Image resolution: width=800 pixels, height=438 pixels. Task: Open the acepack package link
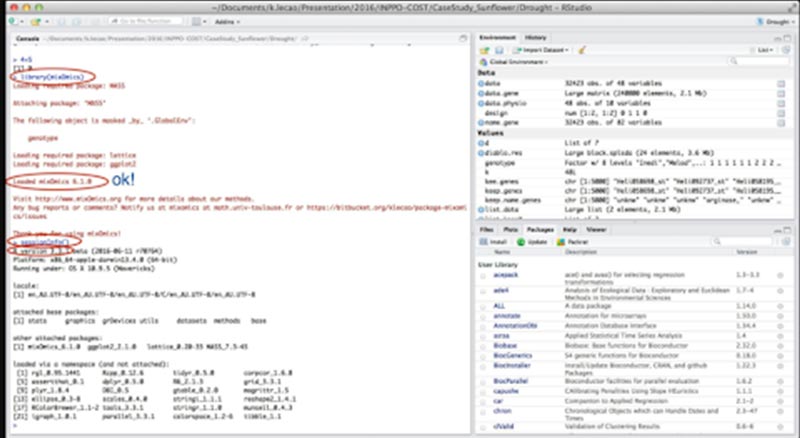(x=505, y=275)
